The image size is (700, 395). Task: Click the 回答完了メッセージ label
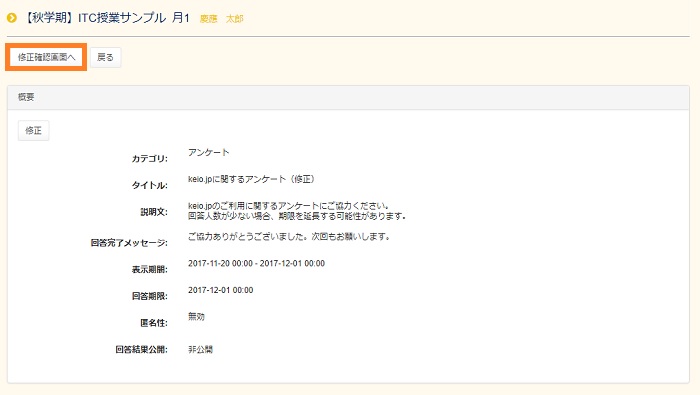(x=129, y=243)
